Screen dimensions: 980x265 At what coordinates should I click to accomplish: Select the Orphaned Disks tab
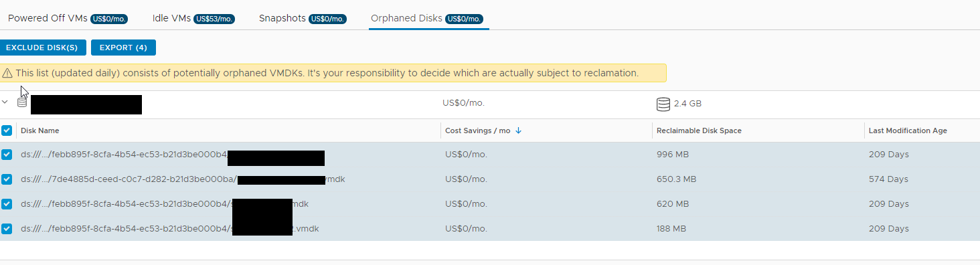(427, 18)
